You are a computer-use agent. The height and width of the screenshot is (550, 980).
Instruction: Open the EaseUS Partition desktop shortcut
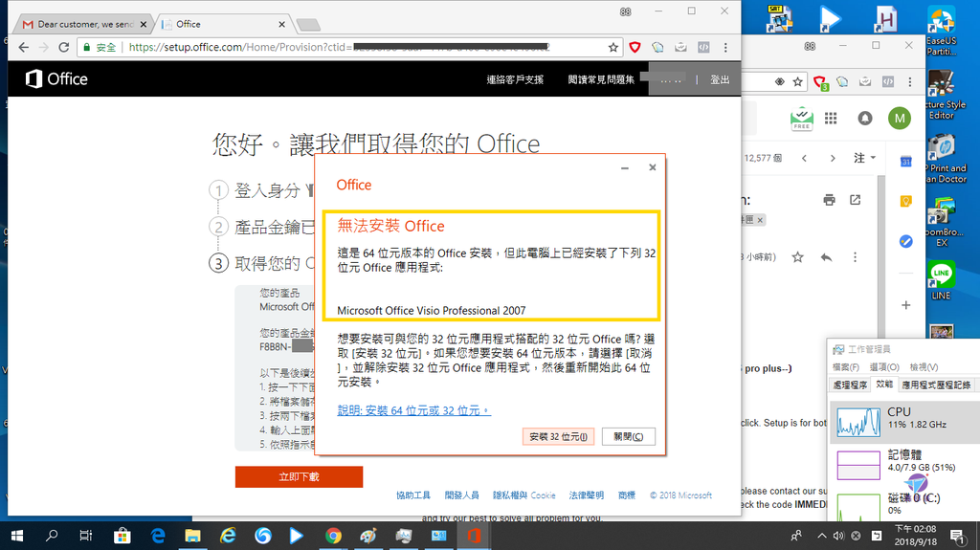point(942,32)
